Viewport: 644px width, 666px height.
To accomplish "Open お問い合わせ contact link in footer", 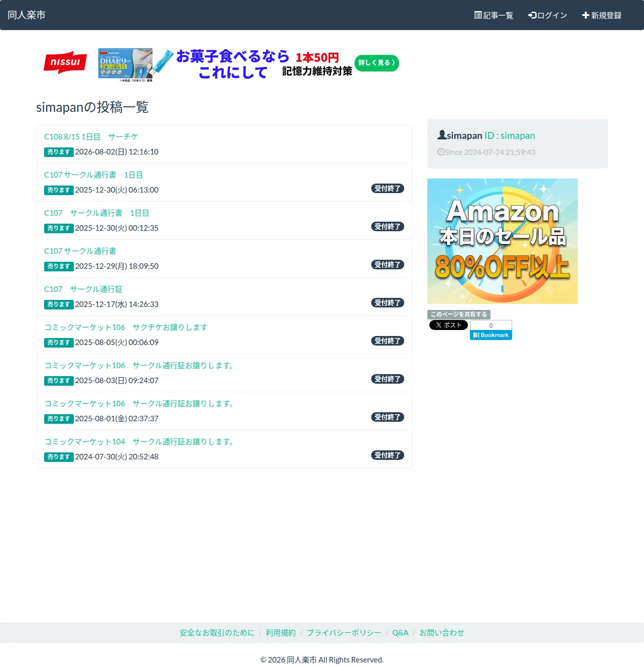I will tap(442, 633).
